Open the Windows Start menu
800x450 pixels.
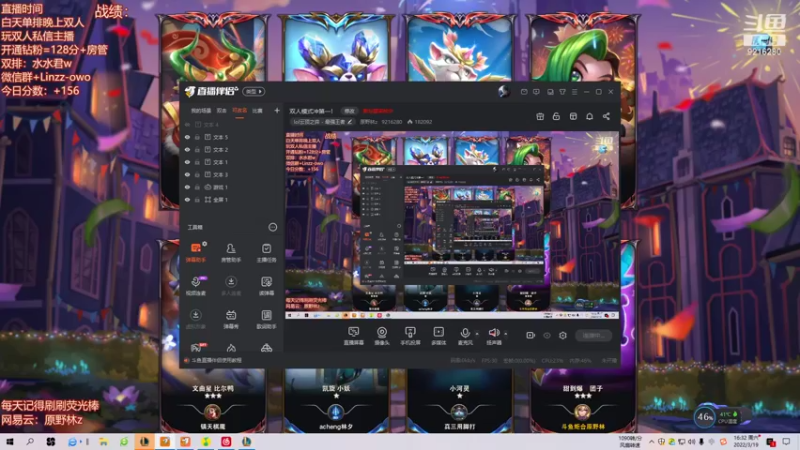10,442
